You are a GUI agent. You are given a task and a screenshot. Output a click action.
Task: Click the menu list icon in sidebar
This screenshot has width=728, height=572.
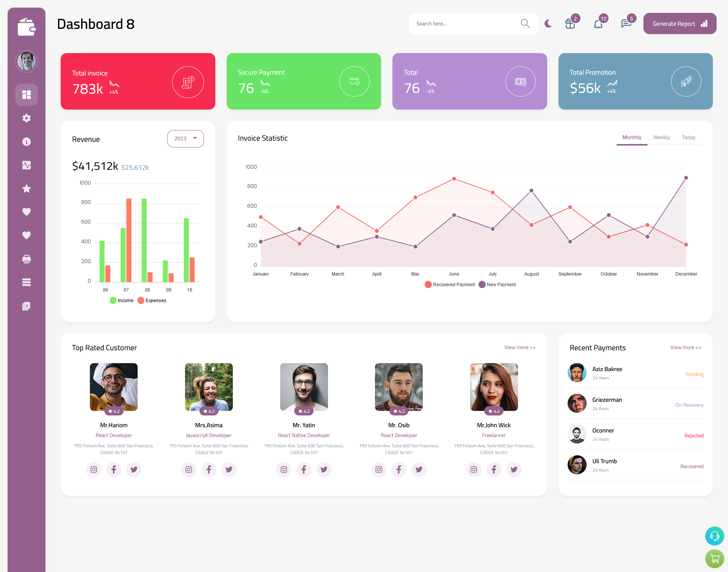coord(27,282)
